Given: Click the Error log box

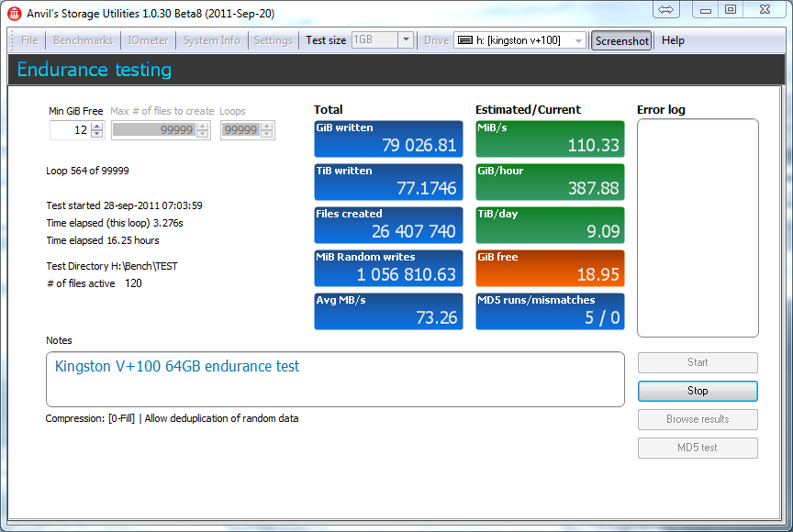Looking at the screenshot, I should pyautogui.click(x=698, y=227).
